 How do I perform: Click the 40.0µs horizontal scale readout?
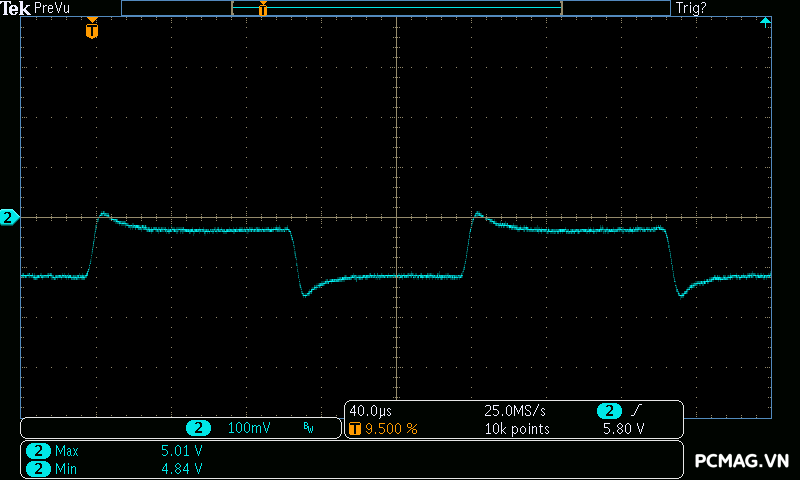click(x=370, y=411)
